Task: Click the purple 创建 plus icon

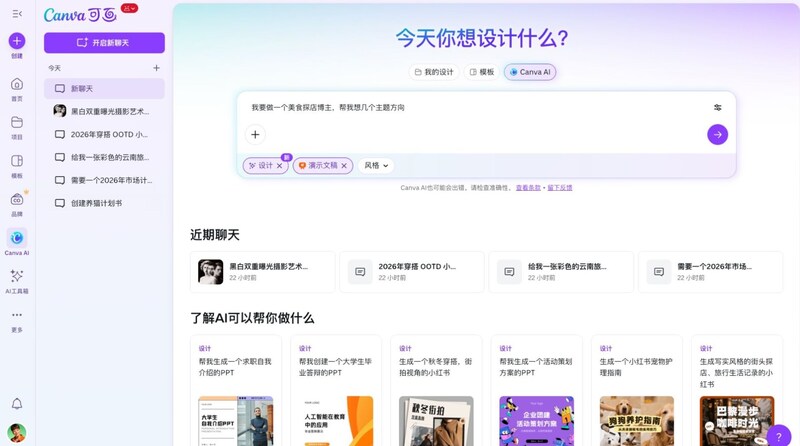Action: coord(17,41)
